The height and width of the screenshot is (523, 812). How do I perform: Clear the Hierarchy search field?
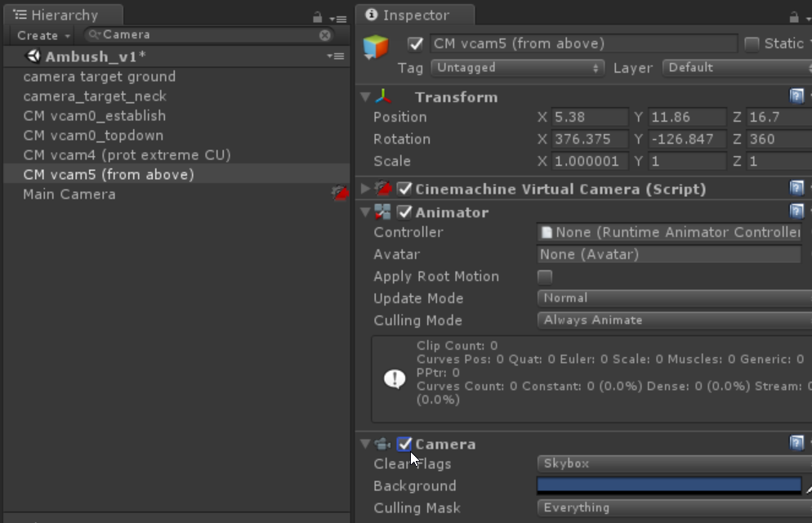coord(325,35)
